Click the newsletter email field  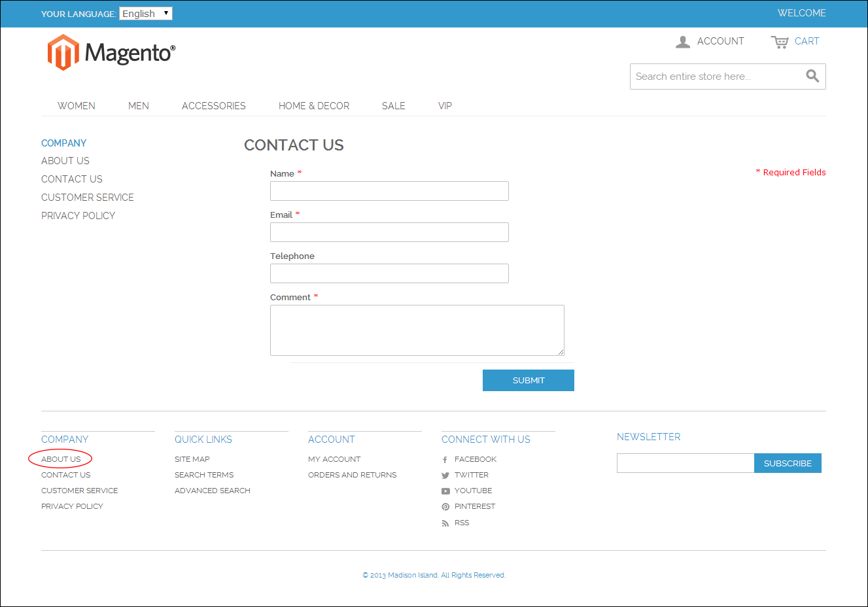click(x=686, y=463)
